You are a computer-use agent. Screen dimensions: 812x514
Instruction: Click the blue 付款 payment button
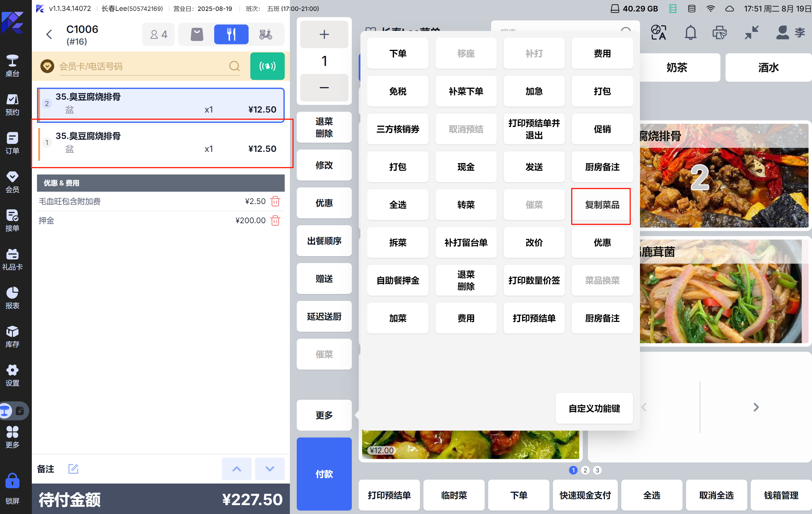pyautogui.click(x=324, y=474)
